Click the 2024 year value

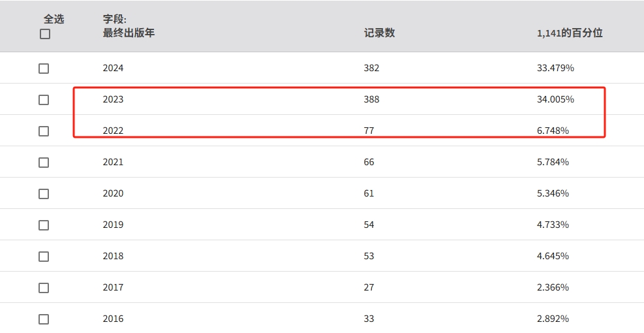(x=113, y=68)
